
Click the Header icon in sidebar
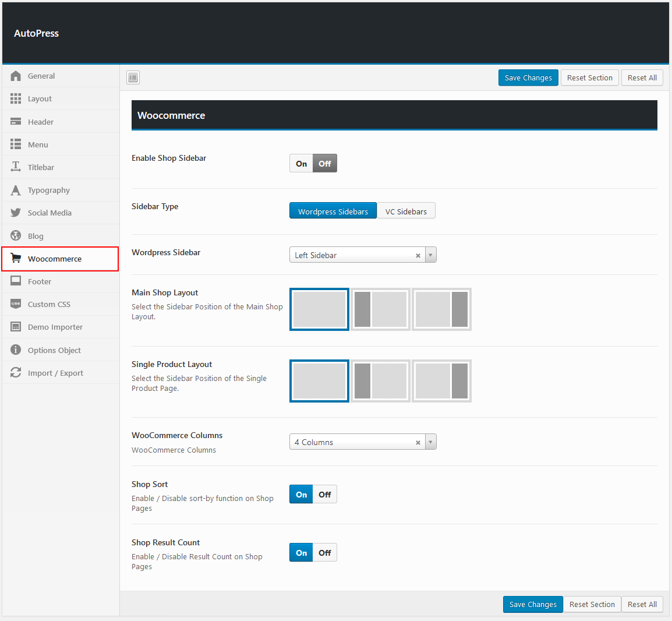point(16,121)
